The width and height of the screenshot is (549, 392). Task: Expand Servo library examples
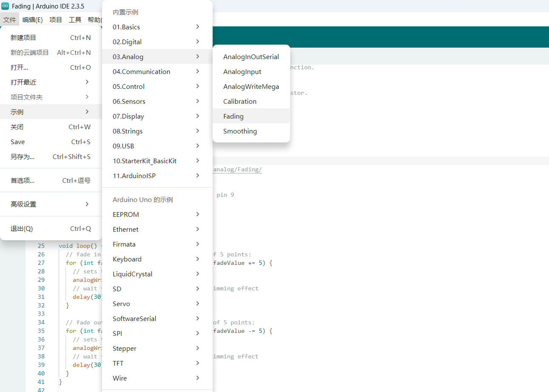[x=157, y=304]
